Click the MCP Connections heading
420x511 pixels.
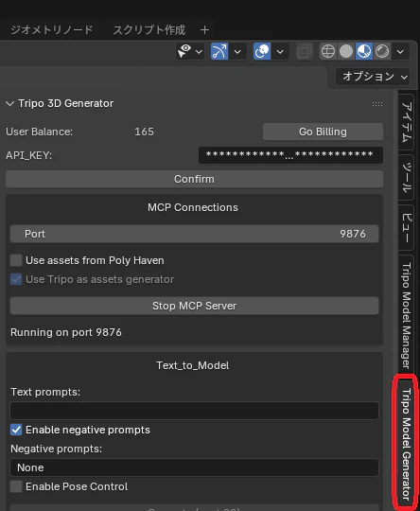(193, 207)
